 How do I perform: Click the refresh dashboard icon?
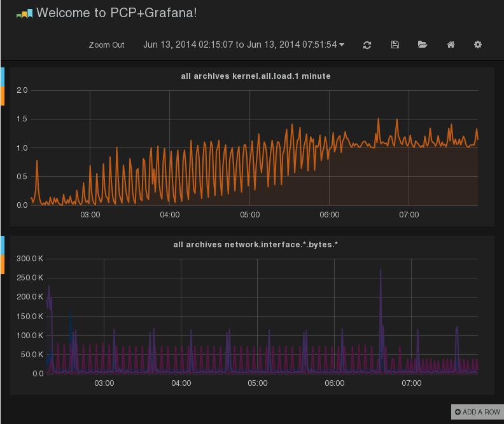tap(367, 45)
